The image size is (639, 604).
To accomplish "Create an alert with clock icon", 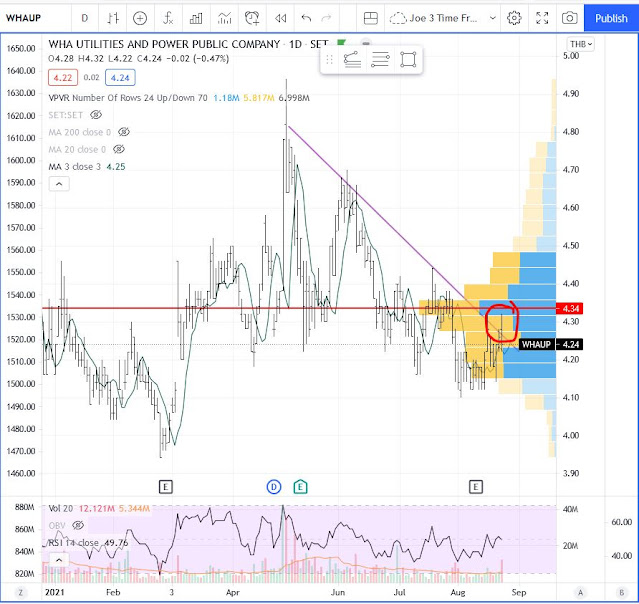I will pos(252,18).
